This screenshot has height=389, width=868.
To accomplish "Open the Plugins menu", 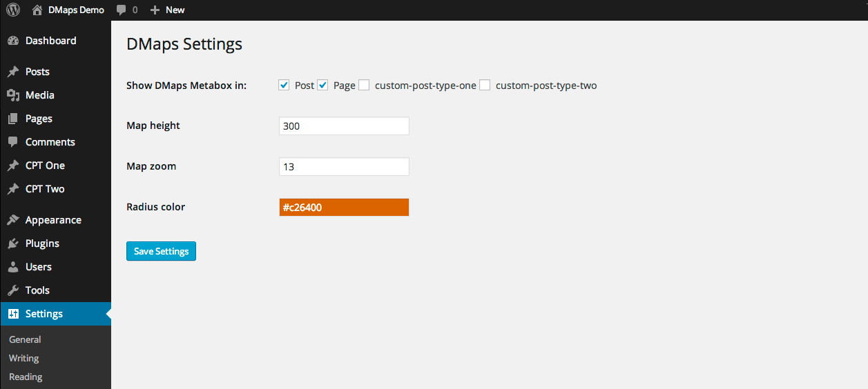I will (55, 243).
